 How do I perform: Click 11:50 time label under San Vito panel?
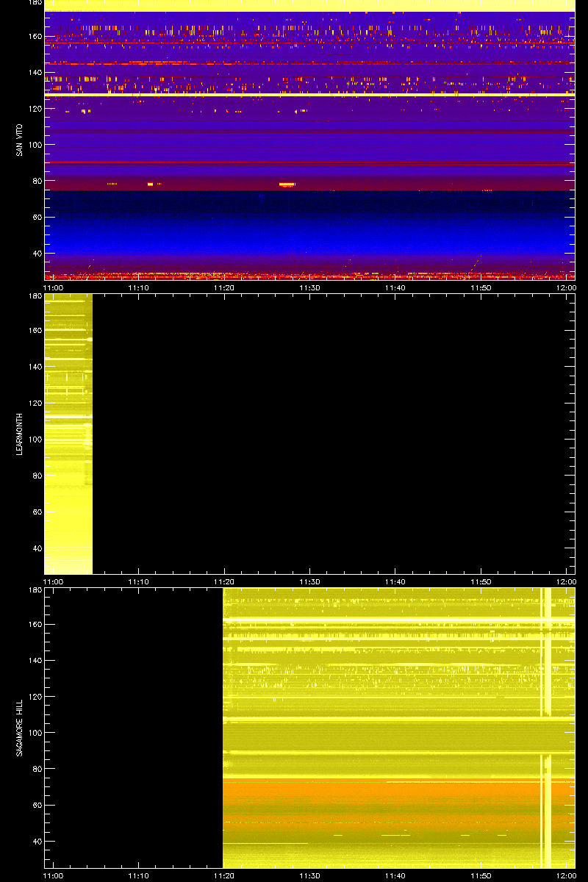481,287
